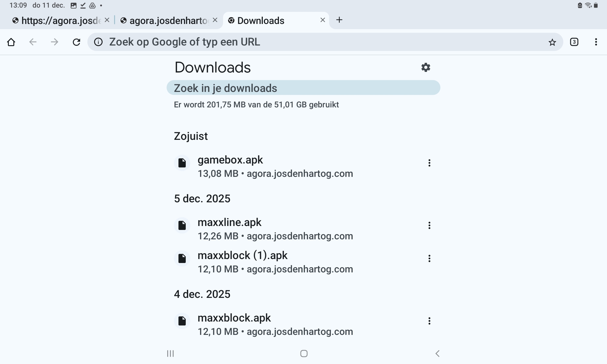View site information icon in address bar
607x364 pixels.
(98, 42)
